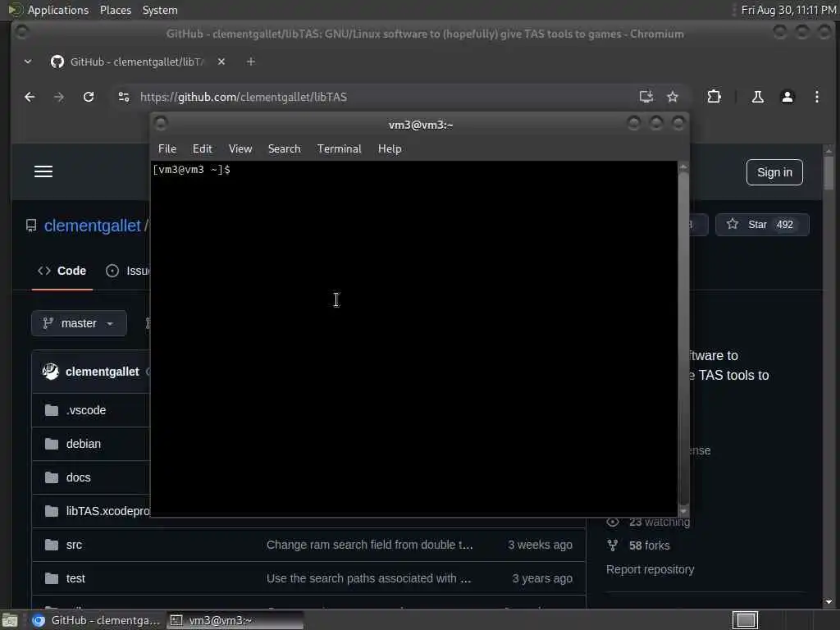Star the libTAS repository
This screenshot has width=840, height=630.
[x=762, y=225]
